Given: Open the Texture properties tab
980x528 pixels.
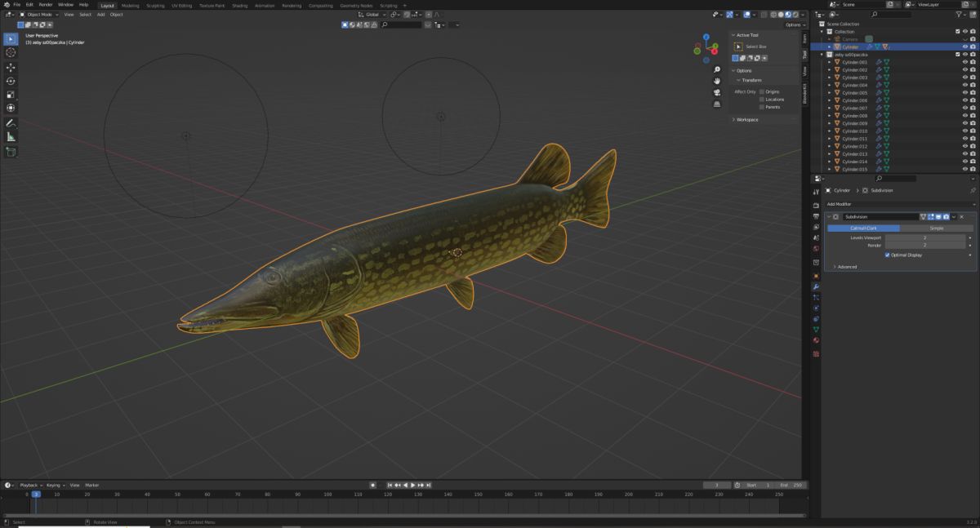Looking at the screenshot, I should (x=816, y=353).
